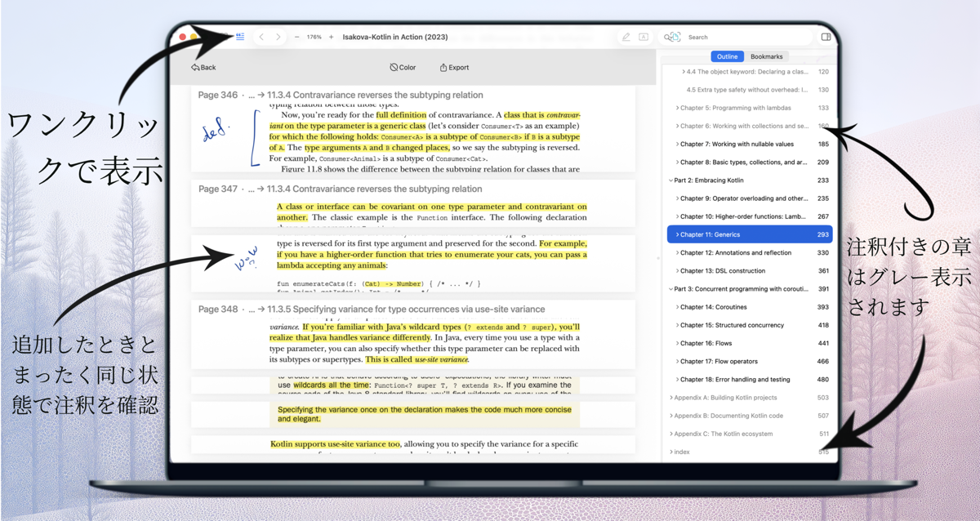Select Chapter 6: Working with collections
The height and width of the screenshot is (521, 980).
pyautogui.click(x=750, y=126)
